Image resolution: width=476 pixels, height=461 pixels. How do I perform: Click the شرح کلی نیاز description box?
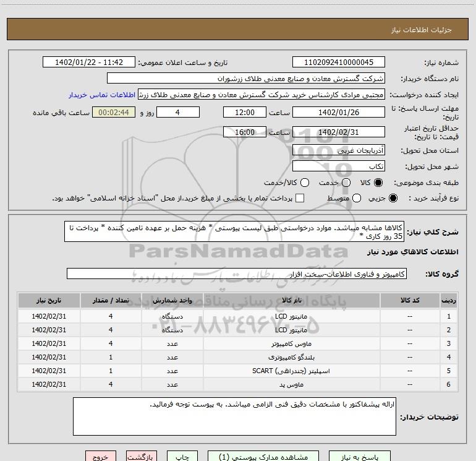pyautogui.click(x=234, y=231)
